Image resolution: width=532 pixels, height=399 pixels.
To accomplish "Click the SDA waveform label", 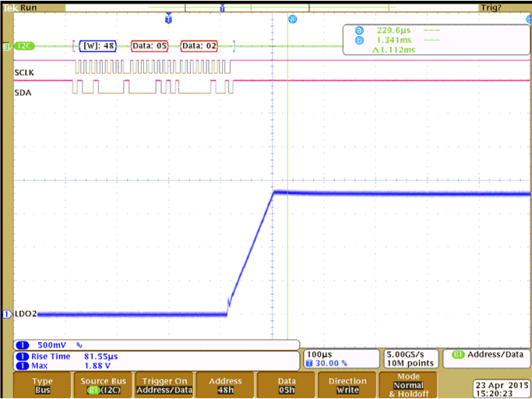I will coord(23,92).
